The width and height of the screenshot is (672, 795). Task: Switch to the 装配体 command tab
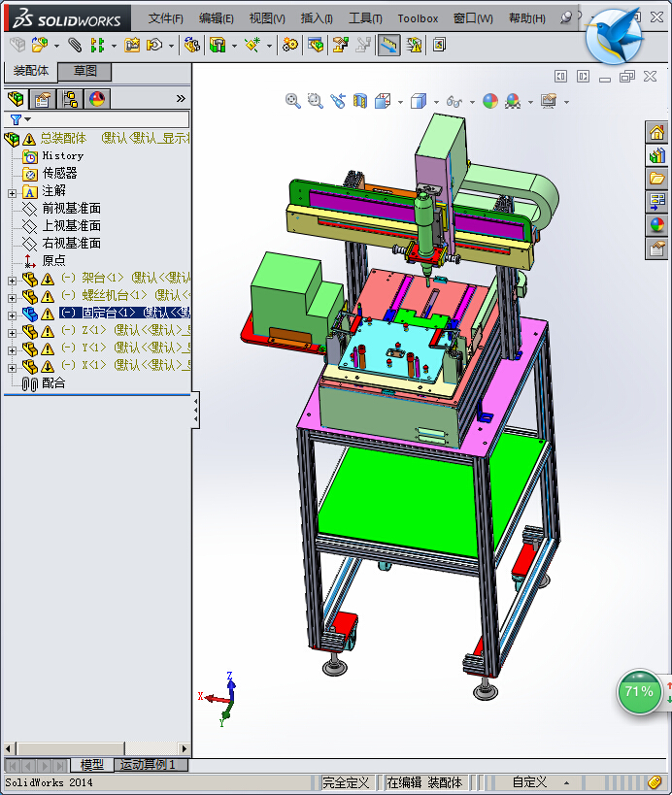pyautogui.click(x=31, y=71)
